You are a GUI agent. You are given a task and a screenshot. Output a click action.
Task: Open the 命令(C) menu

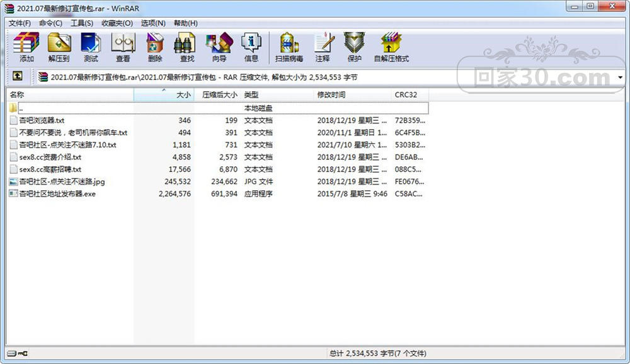point(50,23)
